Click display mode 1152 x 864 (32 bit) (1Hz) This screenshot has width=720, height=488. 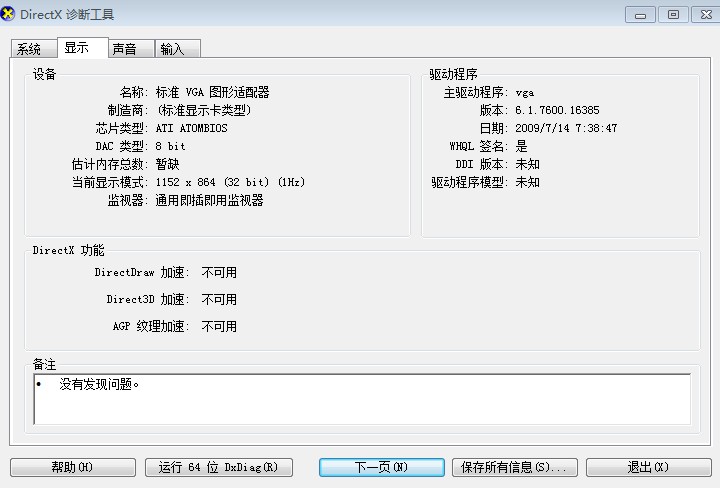pyautogui.click(x=230, y=182)
